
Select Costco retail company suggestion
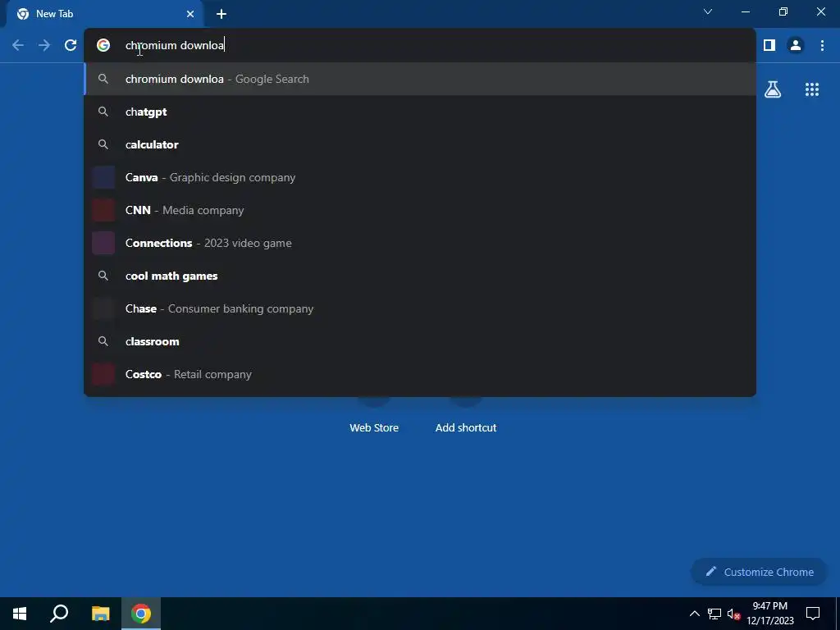420,374
